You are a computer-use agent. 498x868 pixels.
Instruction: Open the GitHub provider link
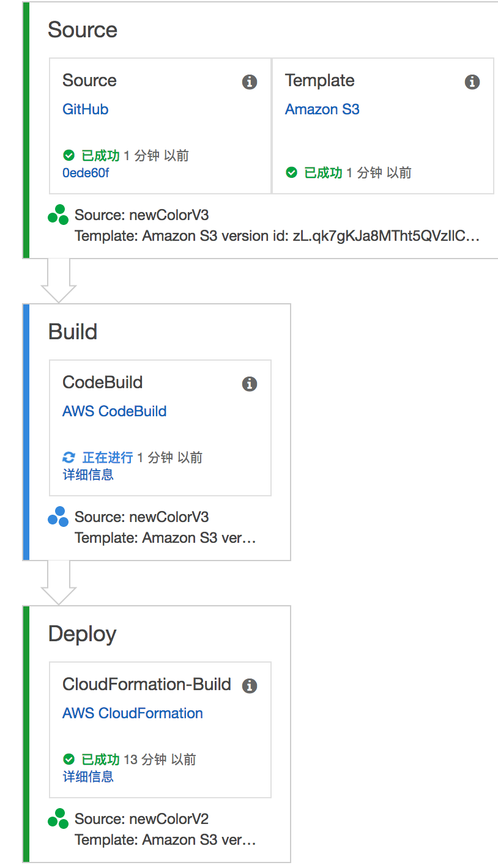point(86,109)
